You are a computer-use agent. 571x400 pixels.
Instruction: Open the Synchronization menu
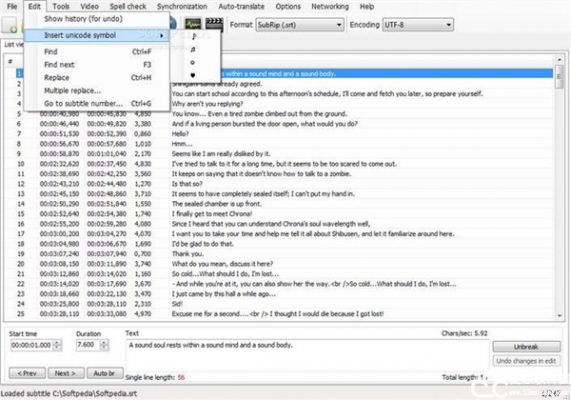click(x=182, y=7)
